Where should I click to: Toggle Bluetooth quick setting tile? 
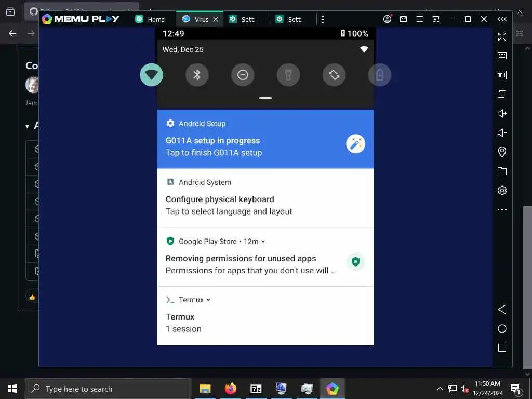(197, 75)
